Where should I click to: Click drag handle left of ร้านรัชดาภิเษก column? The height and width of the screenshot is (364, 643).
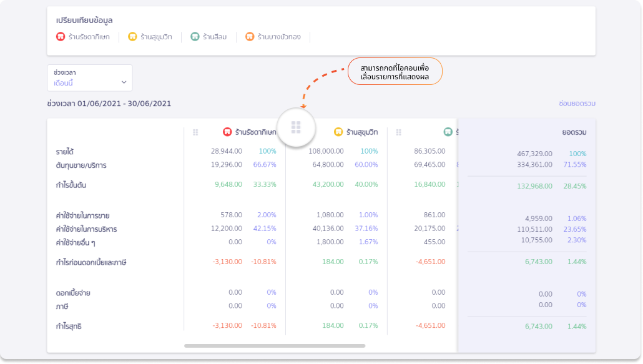[195, 132]
